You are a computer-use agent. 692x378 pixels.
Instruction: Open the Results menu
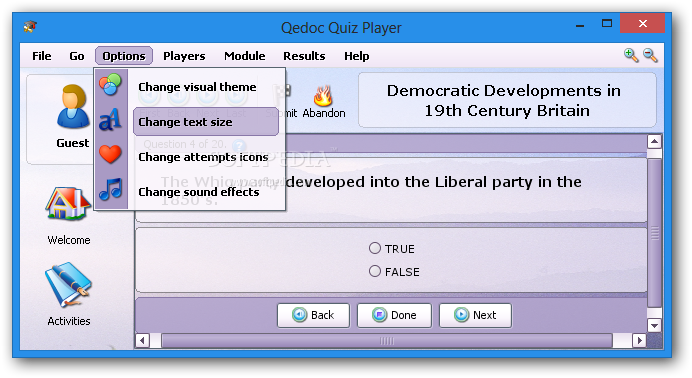click(x=304, y=56)
